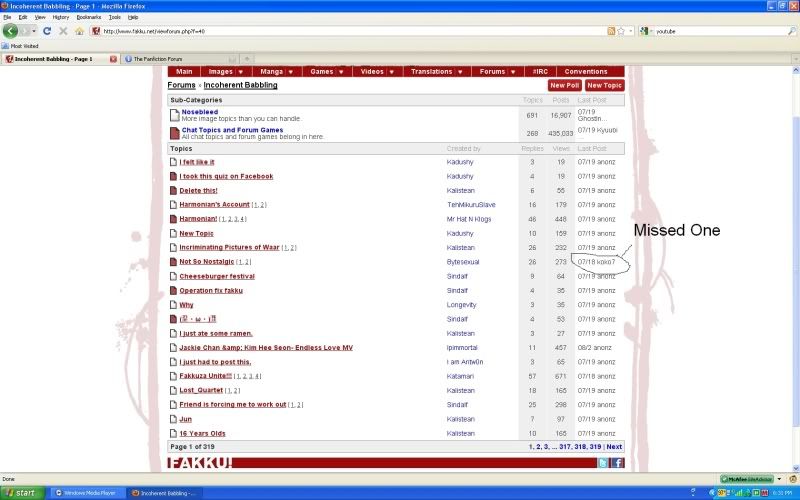Open user Bytesexual's profile
The height and width of the screenshot is (500, 800).
tap(463, 262)
